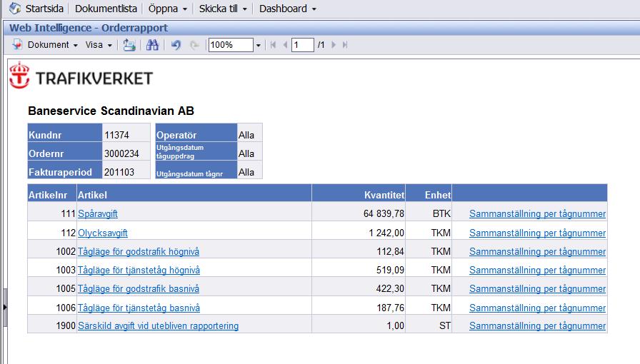Go to last page of report
The height and width of the screenshot is (364, 640).
(345, 45)
